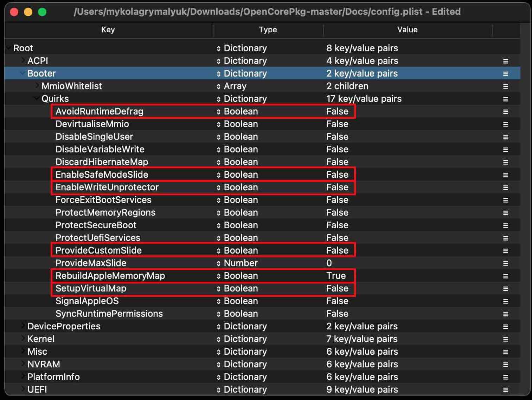Click UEFI value 9 key/value pairs
Image resolution: width=532 pixels, height=400 pixels.
pyautogui.click(x=362, y=389)
